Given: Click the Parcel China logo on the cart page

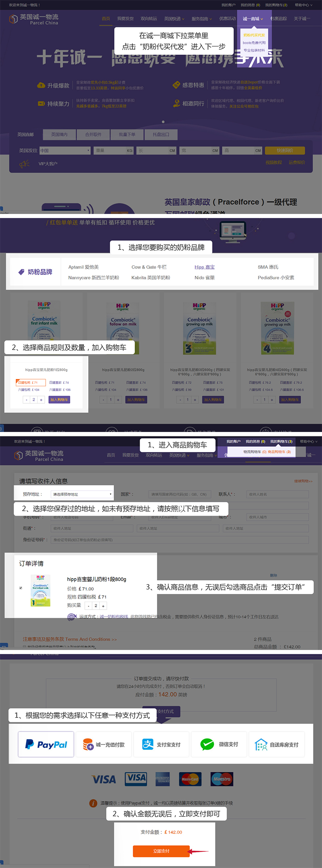Looking at the screenshot, I should pos(39,455).
